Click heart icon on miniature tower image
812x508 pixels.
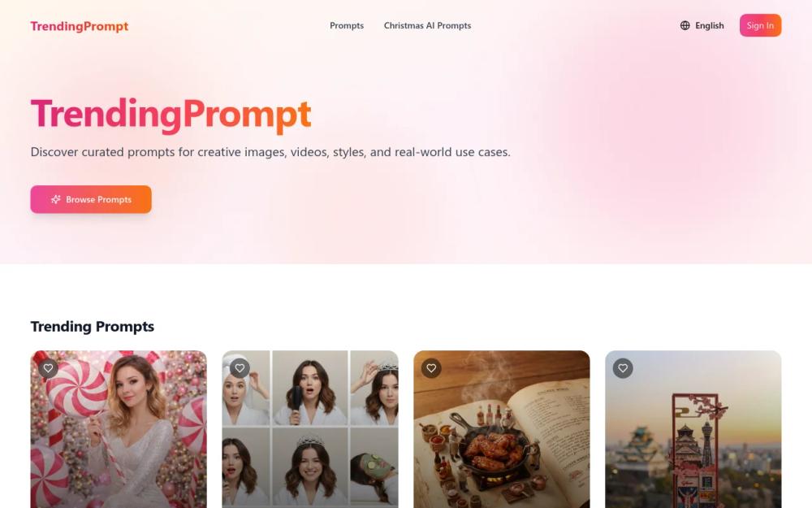[x=623, y=368]
